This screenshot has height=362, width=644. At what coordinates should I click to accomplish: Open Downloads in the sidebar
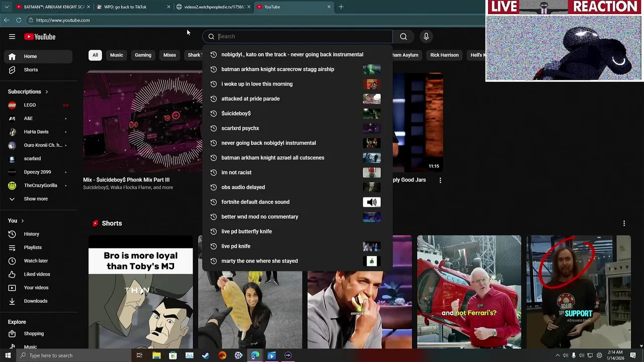point(38,301)
